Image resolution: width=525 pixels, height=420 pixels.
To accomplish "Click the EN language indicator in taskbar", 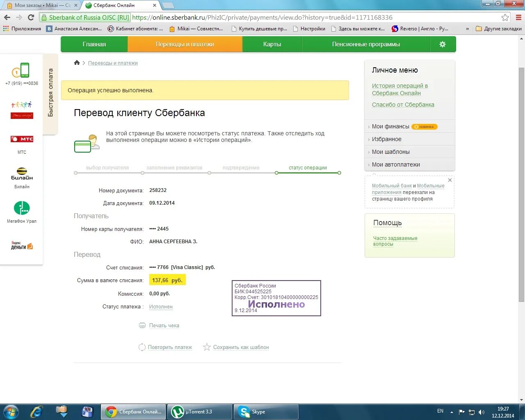I will pyautogui.click(x=440, y=411).
